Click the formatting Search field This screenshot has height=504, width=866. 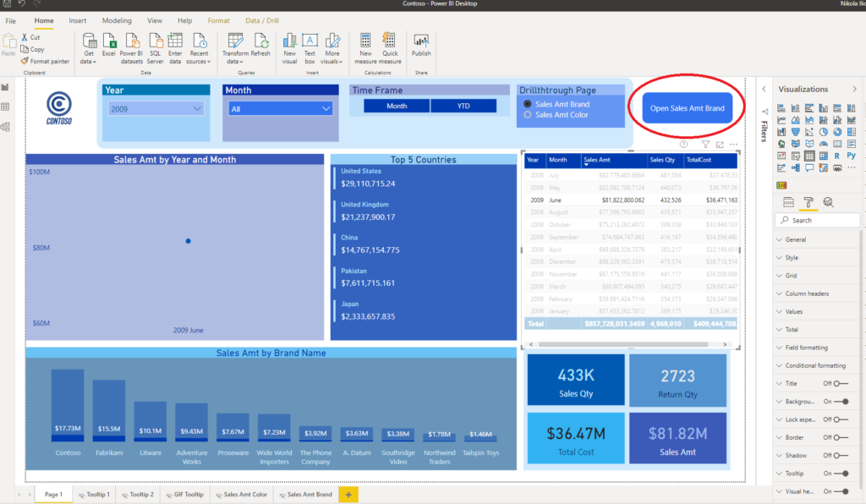pos(818,220)
